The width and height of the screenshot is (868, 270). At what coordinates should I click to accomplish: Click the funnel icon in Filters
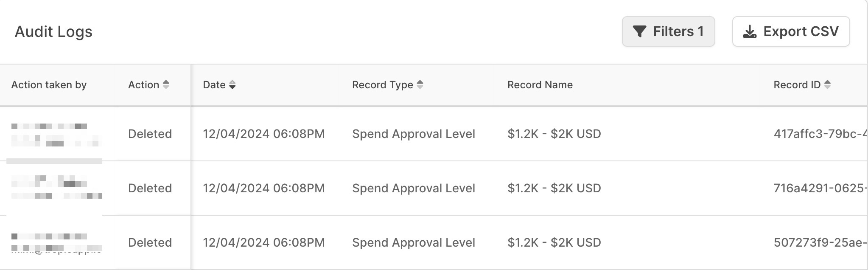point(639,31)
